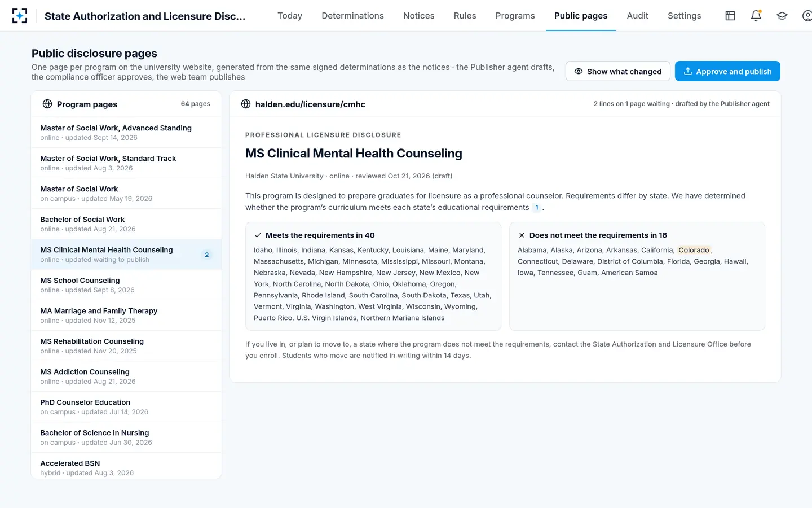This screenshot has height=508, width=812.
Task: Click footnote marker 1 in the description
Action: tap(536, 207)
